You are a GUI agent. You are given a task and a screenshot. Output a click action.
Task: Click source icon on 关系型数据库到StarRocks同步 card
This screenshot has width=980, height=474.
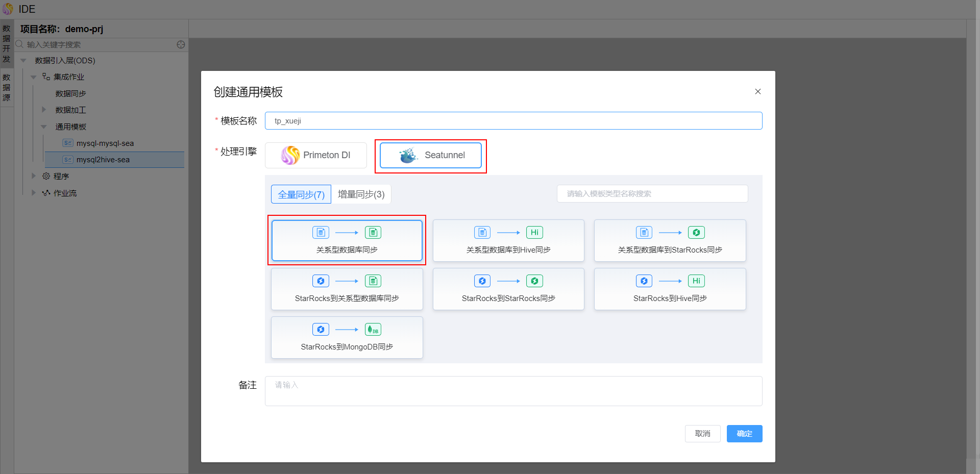[x=644, y=233]
